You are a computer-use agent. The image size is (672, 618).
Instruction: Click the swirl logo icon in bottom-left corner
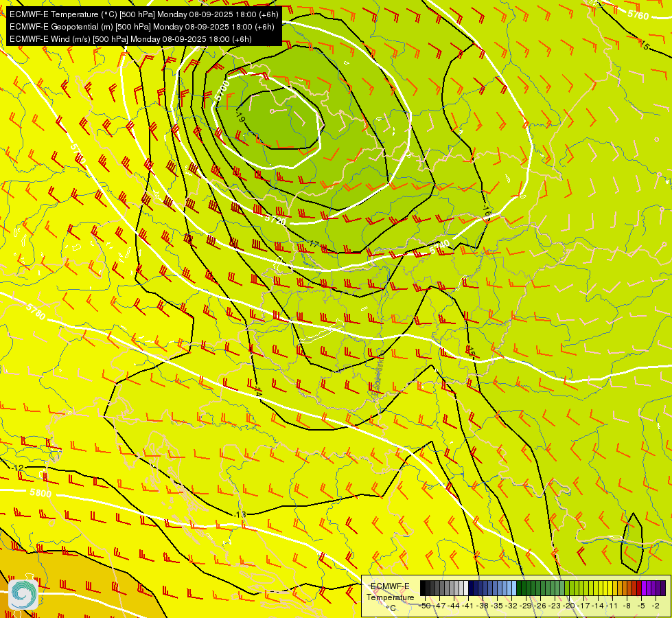tap(23, 594)
